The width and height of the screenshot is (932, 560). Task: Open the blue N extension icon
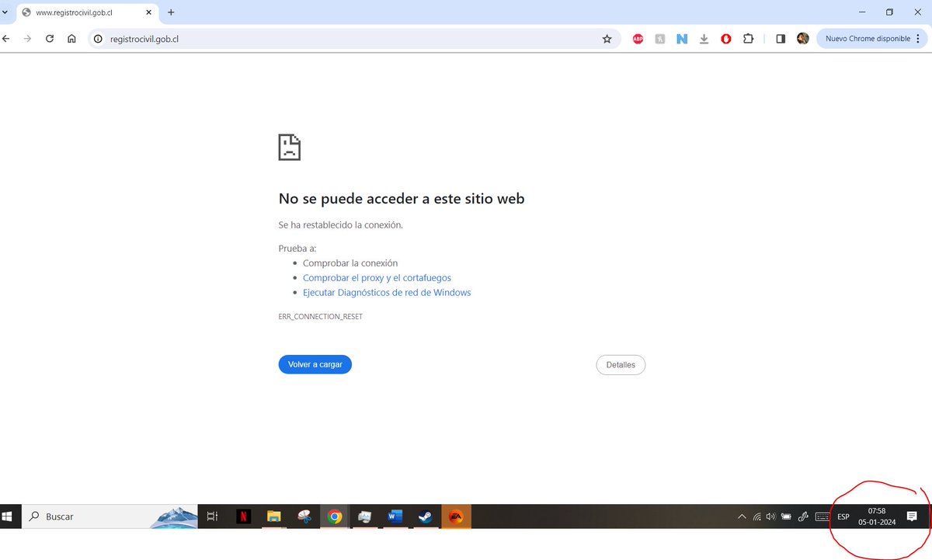[682, 38]
